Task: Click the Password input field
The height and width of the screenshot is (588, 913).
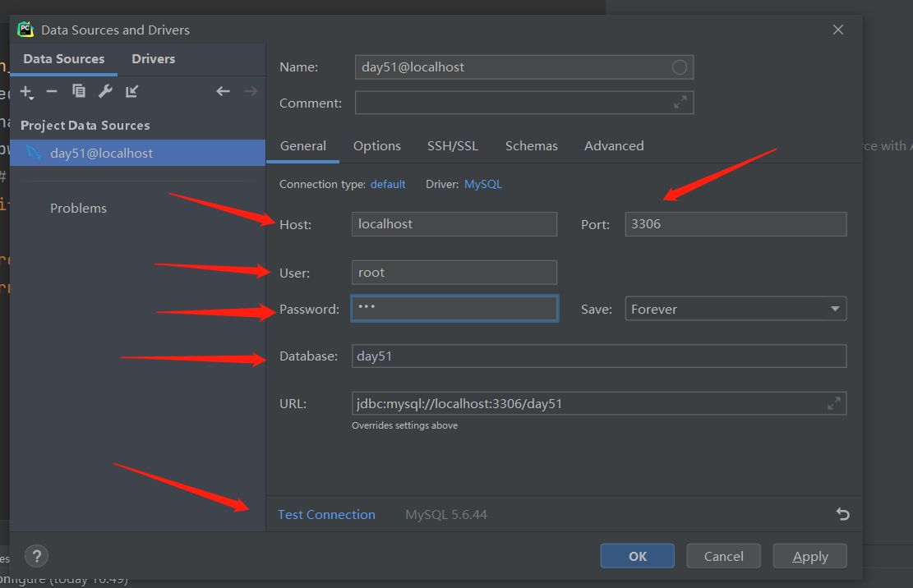Action: click(454, 308)
